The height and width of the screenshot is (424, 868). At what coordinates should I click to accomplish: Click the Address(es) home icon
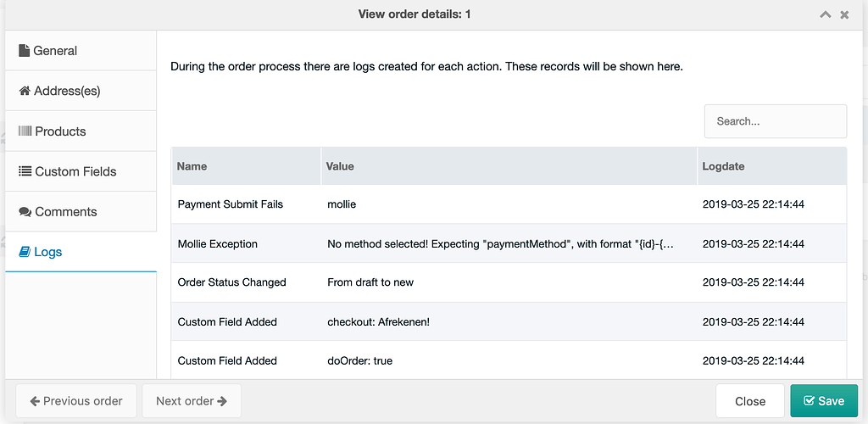(25, 91)
